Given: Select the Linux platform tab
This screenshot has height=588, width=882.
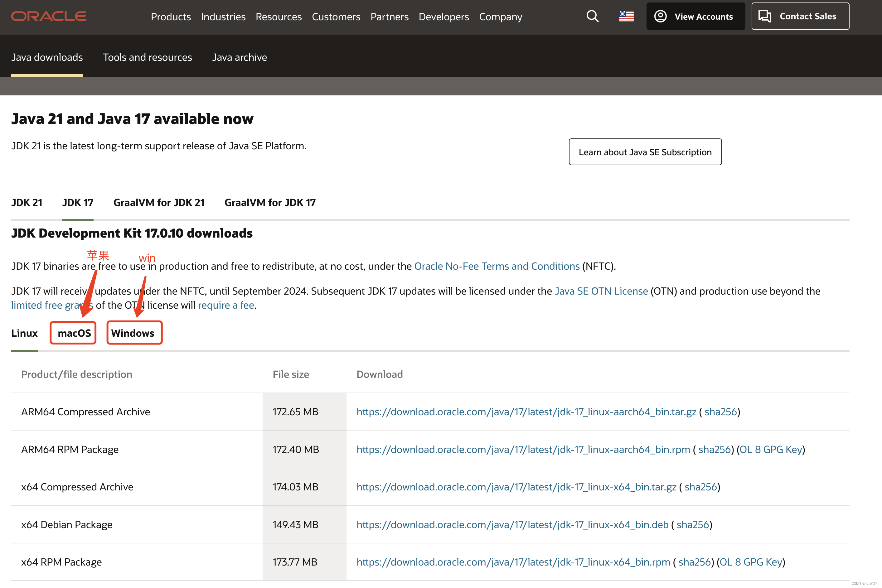Looking at the screenshot, I should coord(24,333).
